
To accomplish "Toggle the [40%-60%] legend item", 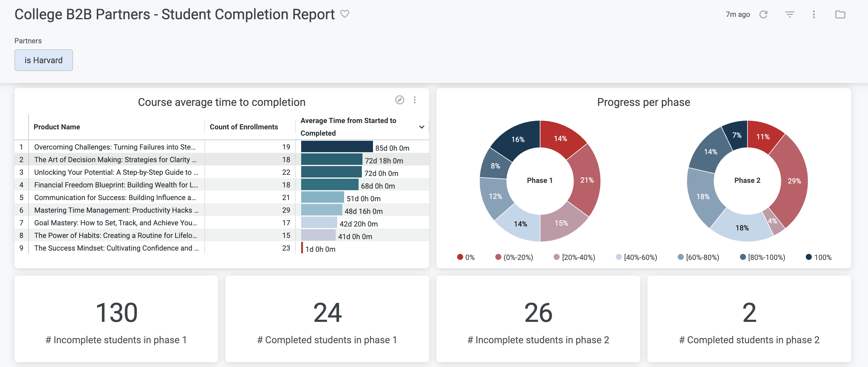I will coord(635,257).
